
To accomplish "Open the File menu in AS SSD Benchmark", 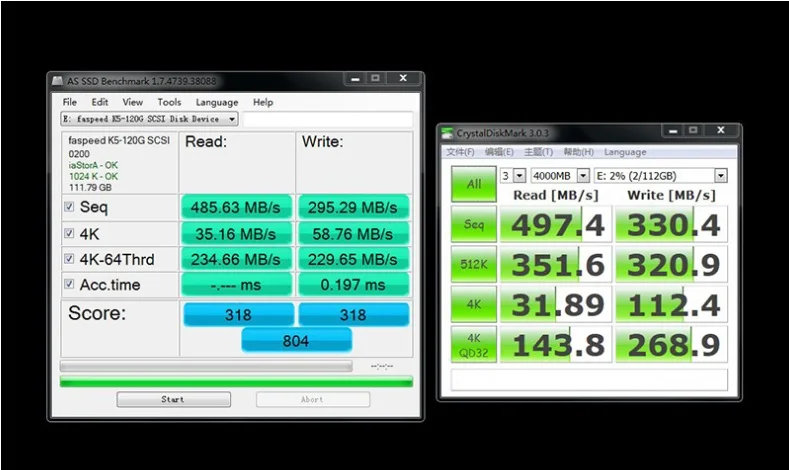I will point(69,102).
